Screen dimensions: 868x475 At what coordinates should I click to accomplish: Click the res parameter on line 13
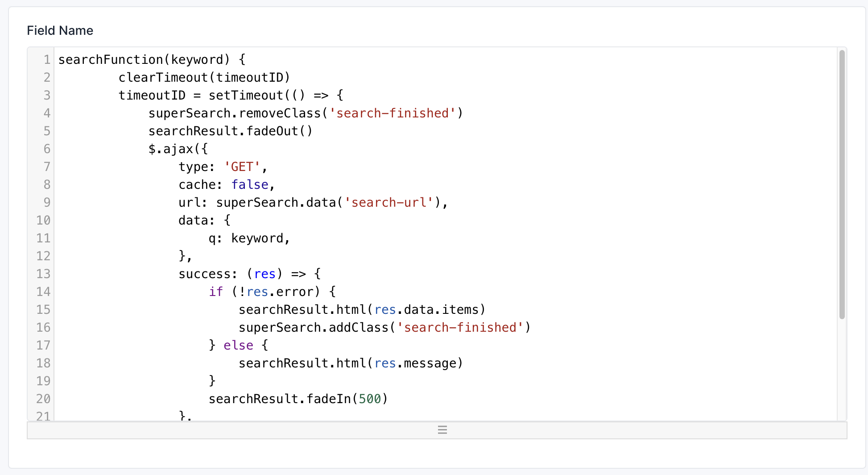coord(265,274)
